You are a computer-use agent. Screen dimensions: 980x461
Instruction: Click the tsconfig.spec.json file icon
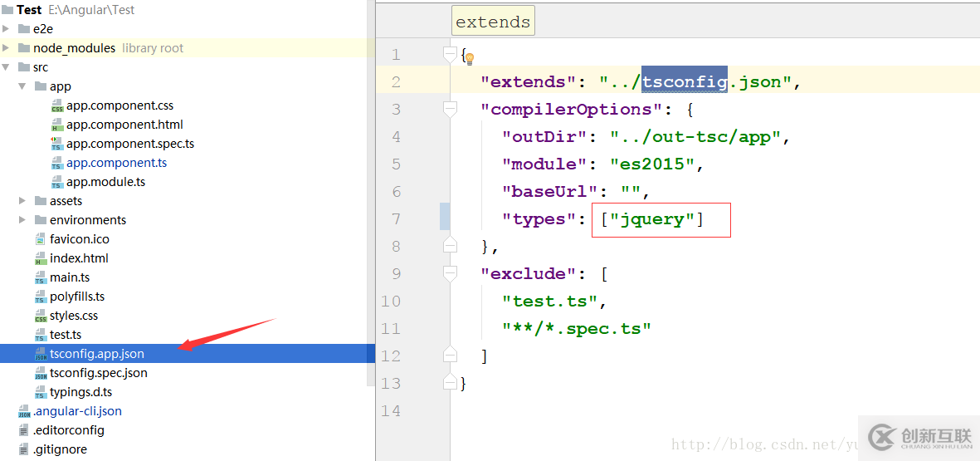pyautogui.click(x=41, y=374)
